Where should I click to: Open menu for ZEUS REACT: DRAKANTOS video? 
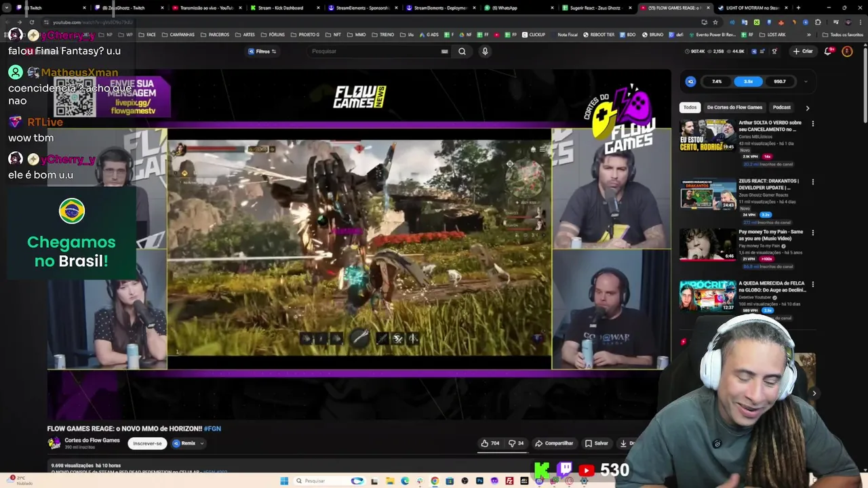tap(812, 182)
